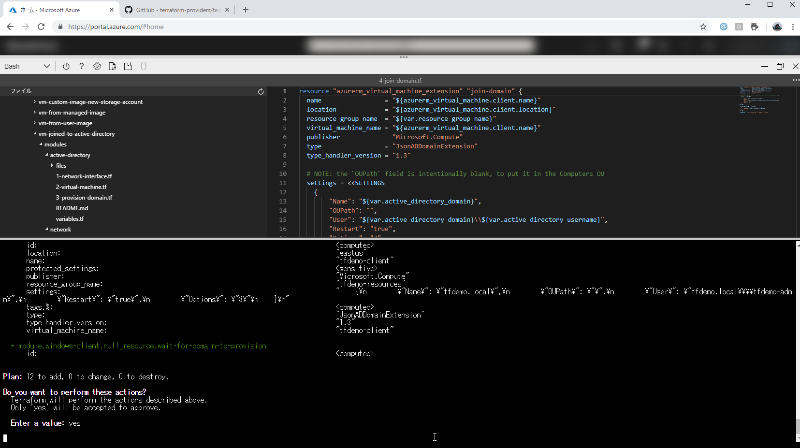Collapse the network folder
Viewport: 800px width, 448px height.
(x=46, y=230)
